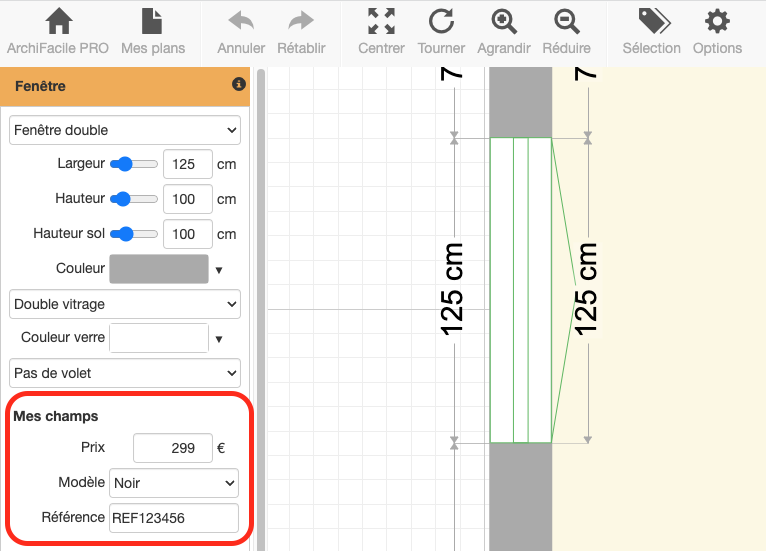766x551 pixels.
Task: Expand the Double vitrage dropdown
Action: pos(125,304)
